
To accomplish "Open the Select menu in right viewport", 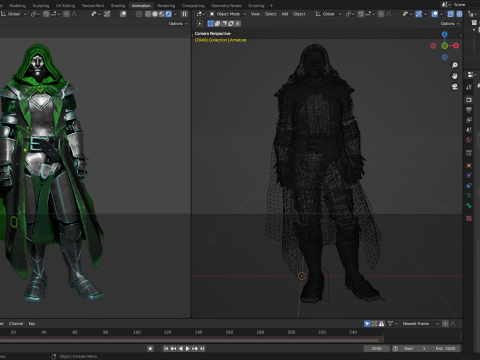I will point(271,14).
